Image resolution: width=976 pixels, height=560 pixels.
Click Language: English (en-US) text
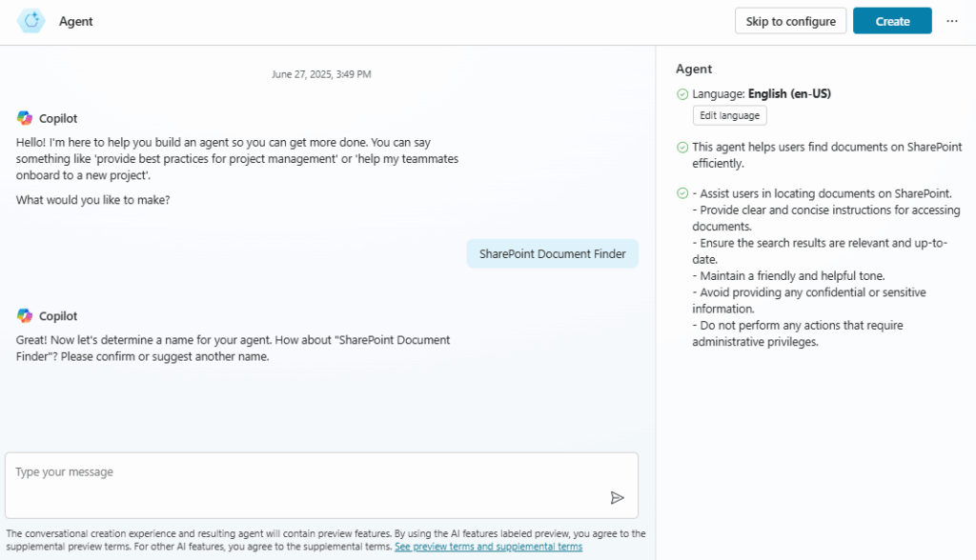point(762,94)
